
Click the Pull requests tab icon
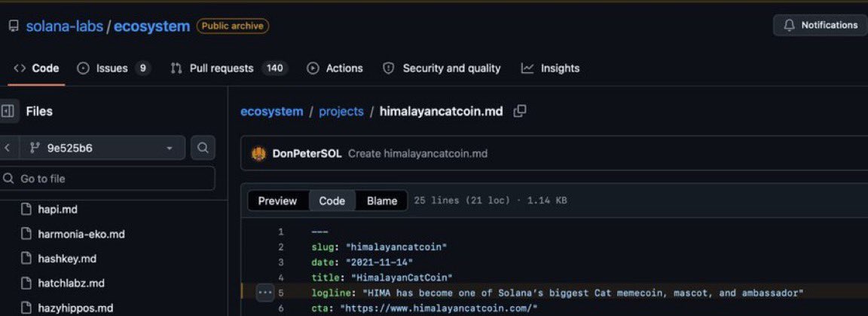coord(176,68)
